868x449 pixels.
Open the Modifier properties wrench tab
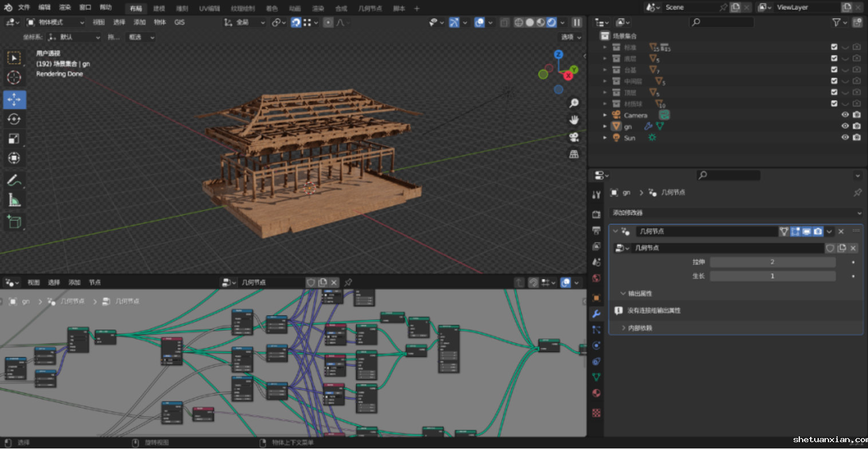coord(596,314)
